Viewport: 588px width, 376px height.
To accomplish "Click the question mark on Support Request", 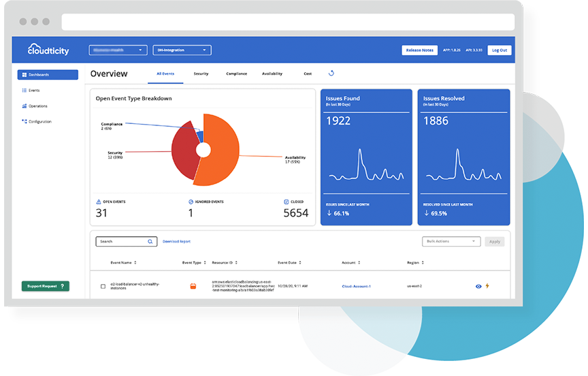I will 62,286.
